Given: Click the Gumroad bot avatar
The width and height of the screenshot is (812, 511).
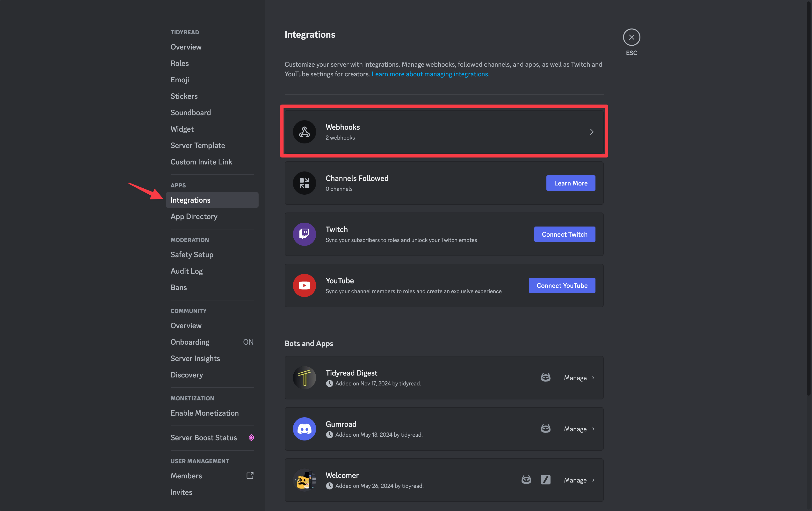Looking at the screenshot, I should pos(304,429).
